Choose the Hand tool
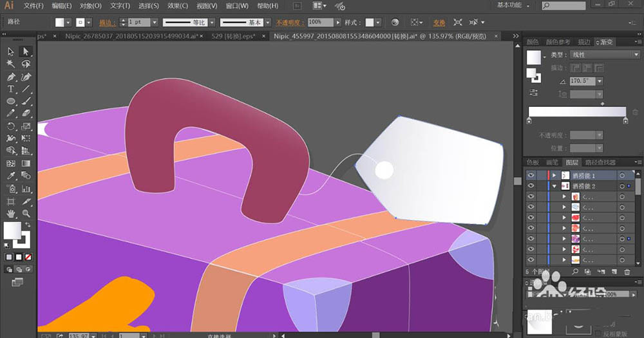The image size is (644, 338). point(11,213)
